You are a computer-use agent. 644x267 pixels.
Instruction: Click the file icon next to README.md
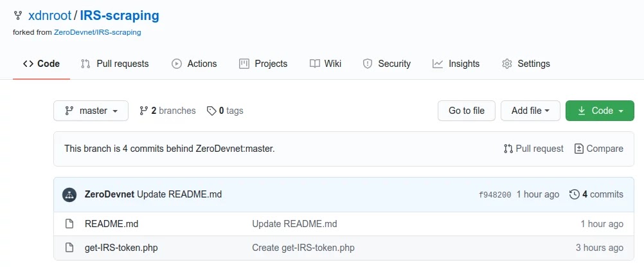coord(70,224)
